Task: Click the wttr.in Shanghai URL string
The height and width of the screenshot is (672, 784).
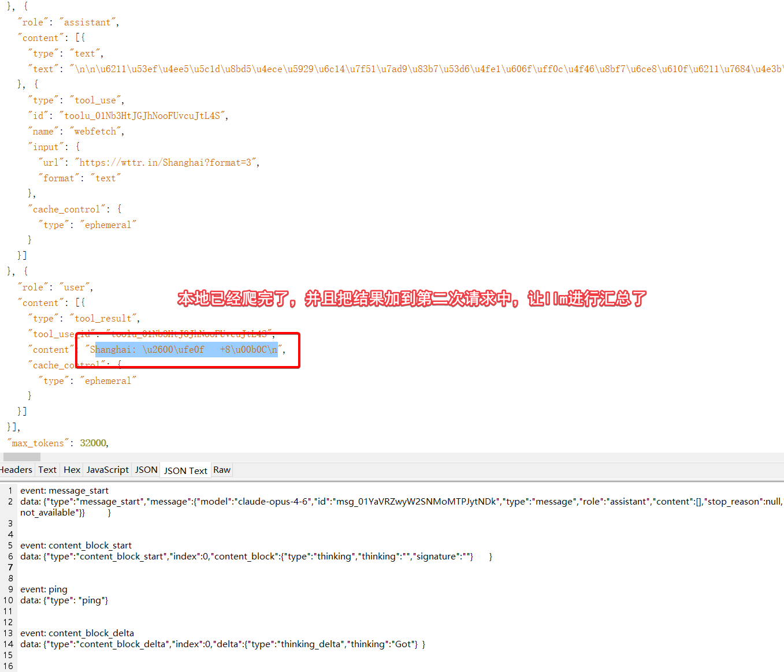Action: pos(167,163)
